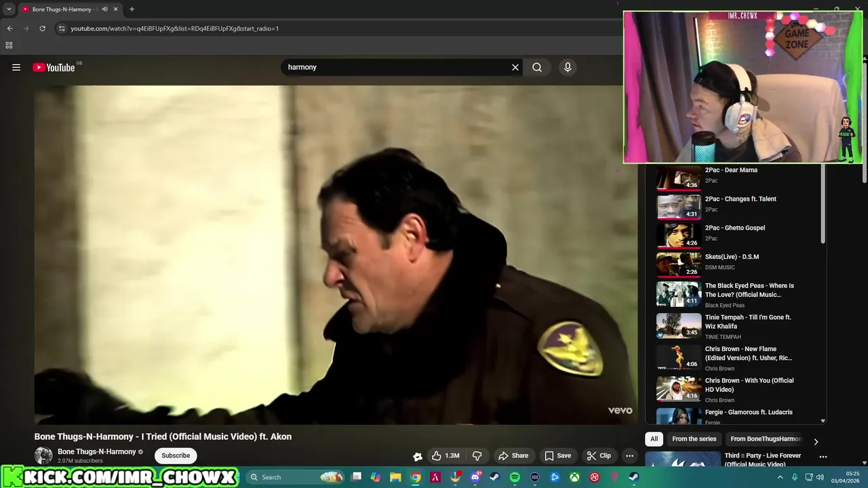868x488 pixels.
Task: Open a new browser tab
Action: 132,9
